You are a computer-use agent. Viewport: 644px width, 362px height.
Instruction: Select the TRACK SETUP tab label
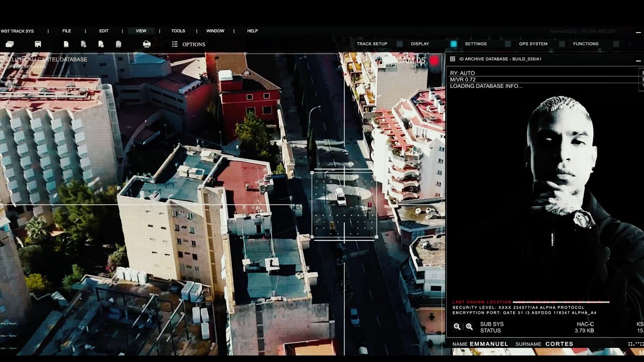[x=372, y=44]
